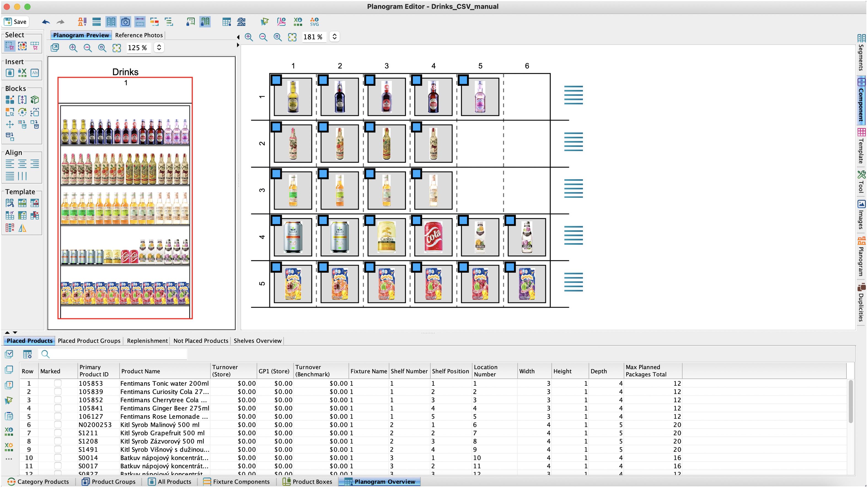The height and width of the screenshot is (488, 868).
Task: Sort by the Shelf Number column header
Action: tap(409, 371)
